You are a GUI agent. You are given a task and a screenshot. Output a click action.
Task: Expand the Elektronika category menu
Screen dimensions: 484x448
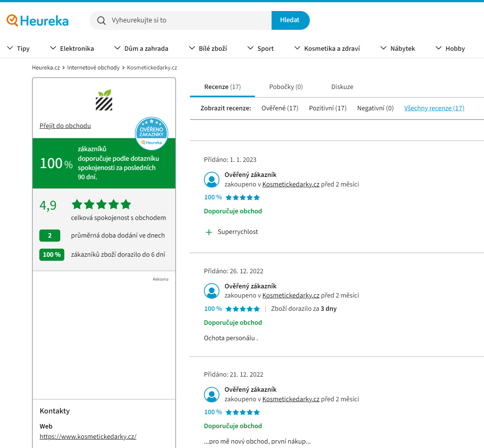click(72, 48)
